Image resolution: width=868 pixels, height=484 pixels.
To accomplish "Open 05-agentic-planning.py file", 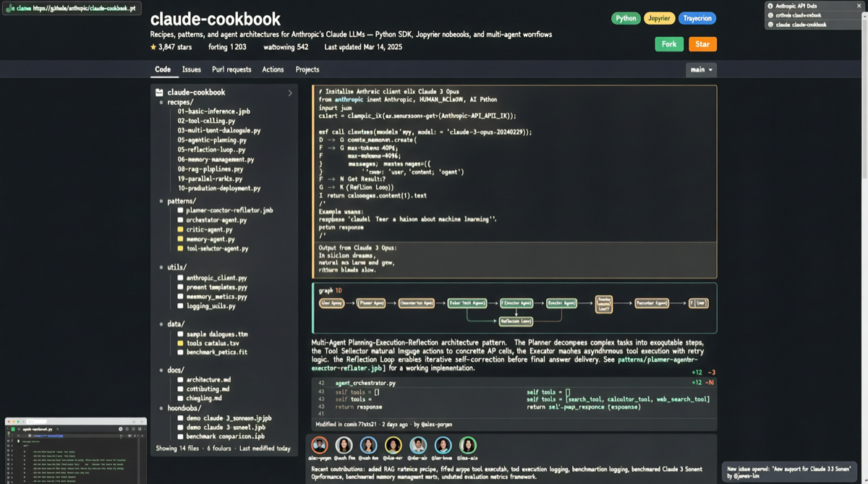I will coord(212,140).
